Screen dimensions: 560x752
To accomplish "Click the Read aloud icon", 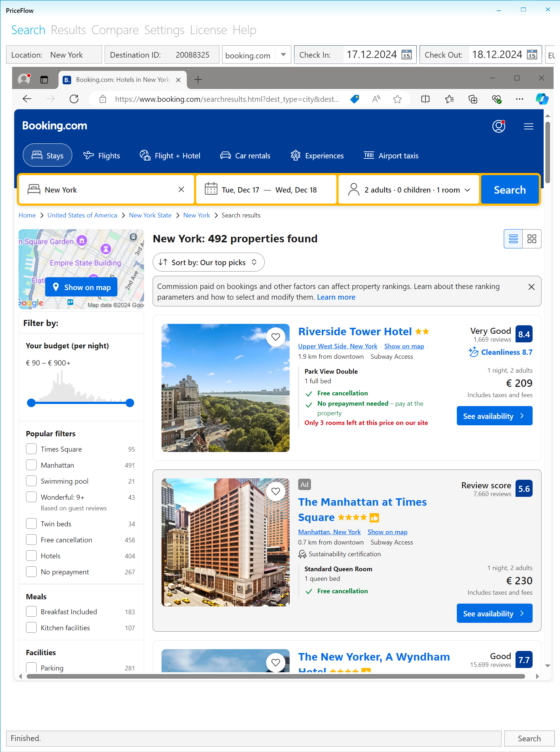I will 376,99.
